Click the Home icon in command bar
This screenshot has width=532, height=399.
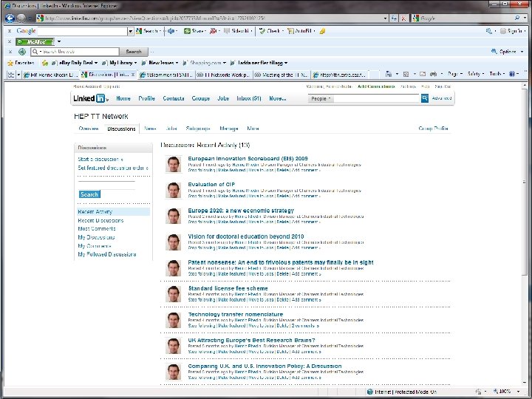(389, 74)
